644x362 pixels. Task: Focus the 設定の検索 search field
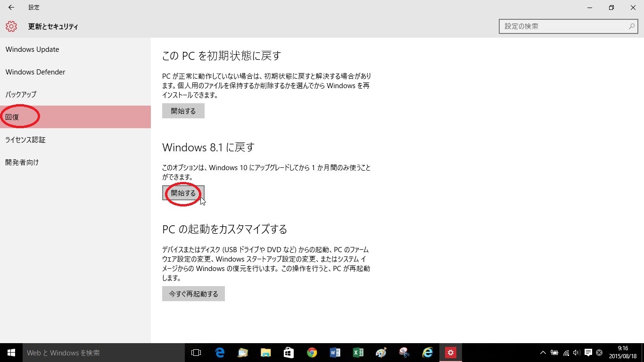(x=569, y=26)
